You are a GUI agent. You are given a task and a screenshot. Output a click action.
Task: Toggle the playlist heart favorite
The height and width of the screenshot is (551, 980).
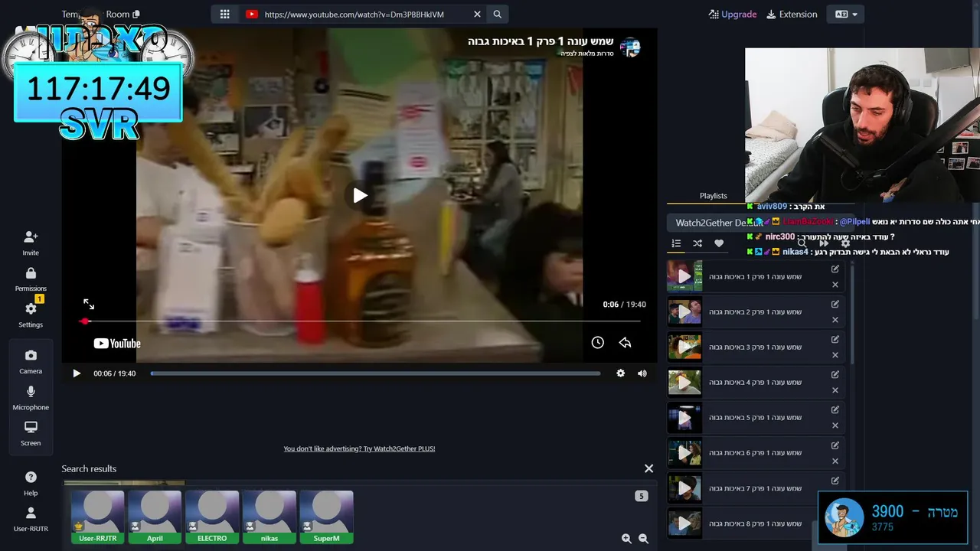(719, 243)
